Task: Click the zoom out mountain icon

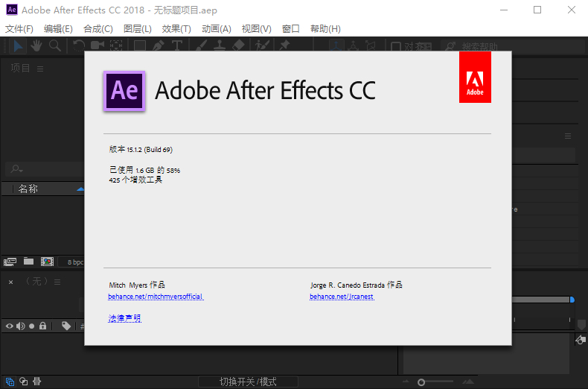Action: point(406,382)
